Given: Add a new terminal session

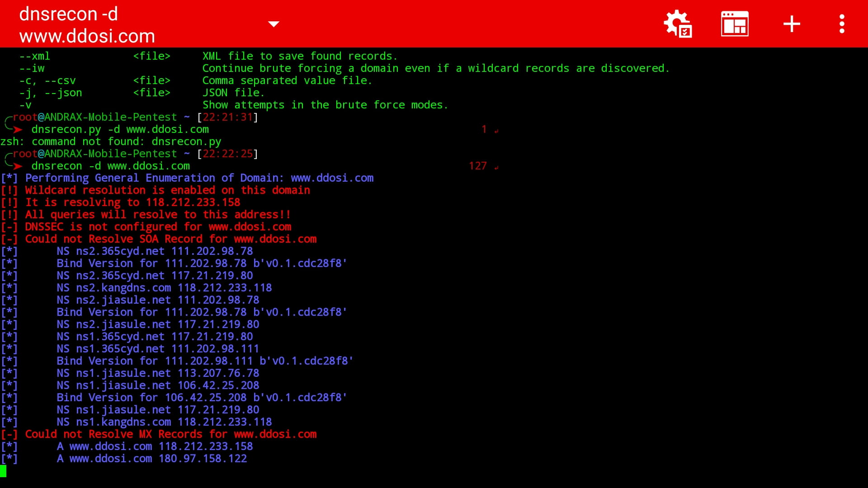Looking at the screenshot, I should 792,24.
